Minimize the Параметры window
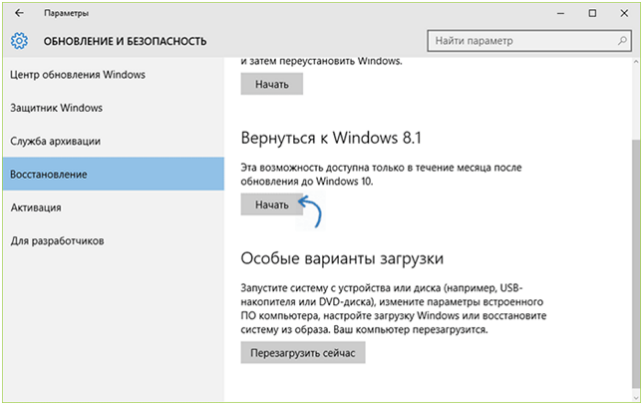The width and height of the screenshot is (643, 405). tap(561, 14)
